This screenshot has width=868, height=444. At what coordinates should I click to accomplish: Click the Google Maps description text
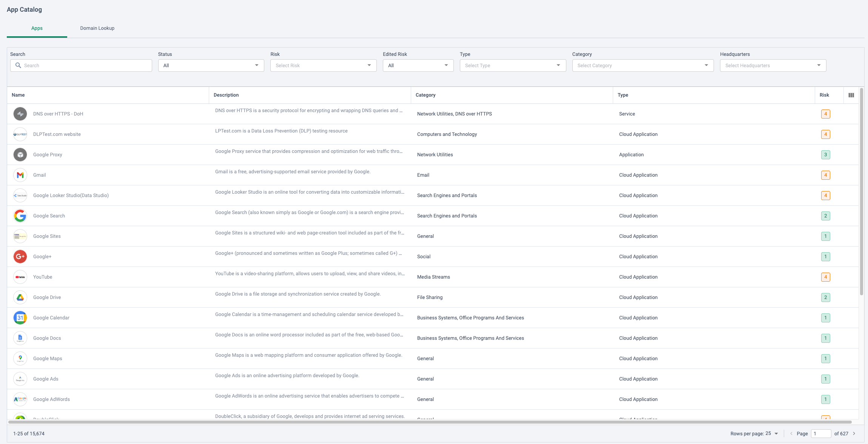point(308,355)
